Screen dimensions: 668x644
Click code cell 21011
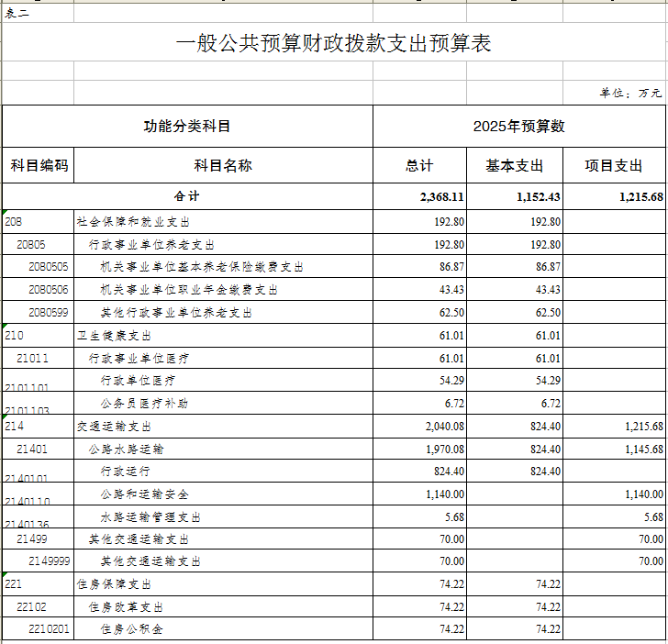pos(39,358)
